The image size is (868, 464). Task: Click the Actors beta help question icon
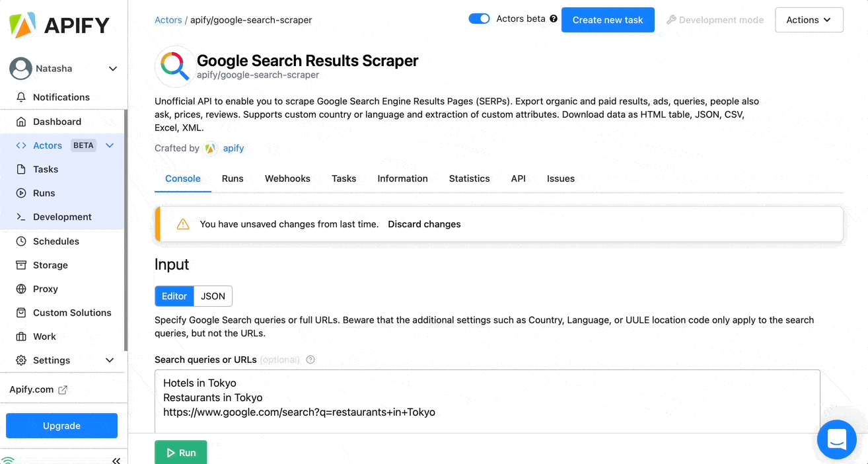[x=554, y=19]
